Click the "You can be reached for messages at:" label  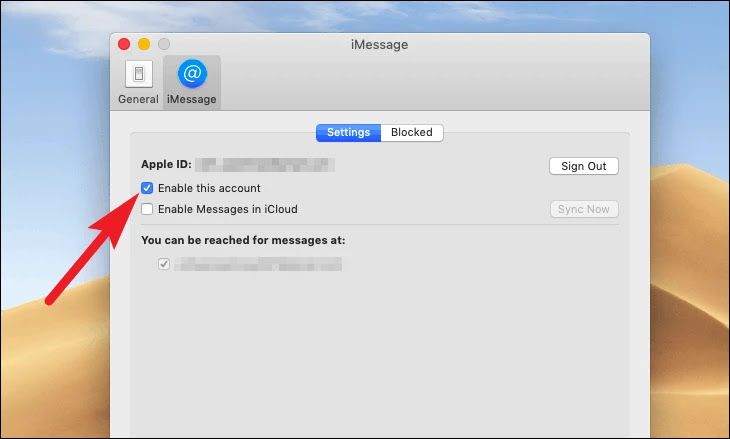click(243, 240)
